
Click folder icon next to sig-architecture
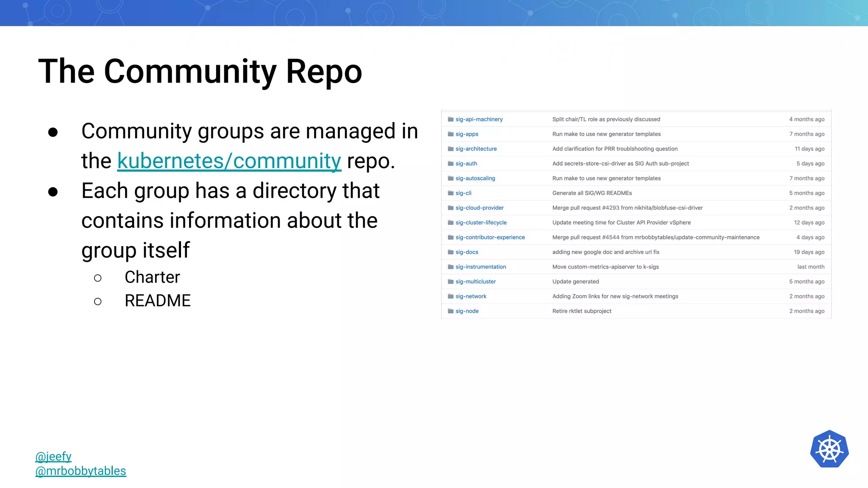coord(451,149)
